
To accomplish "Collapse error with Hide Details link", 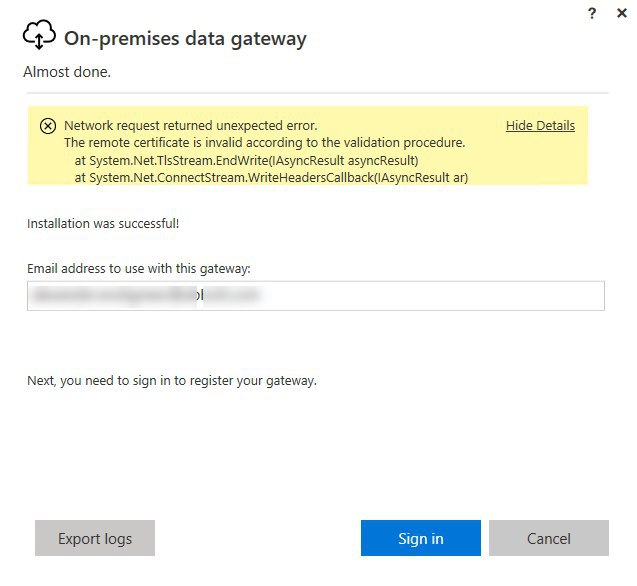I will click(x=540, y=126).
